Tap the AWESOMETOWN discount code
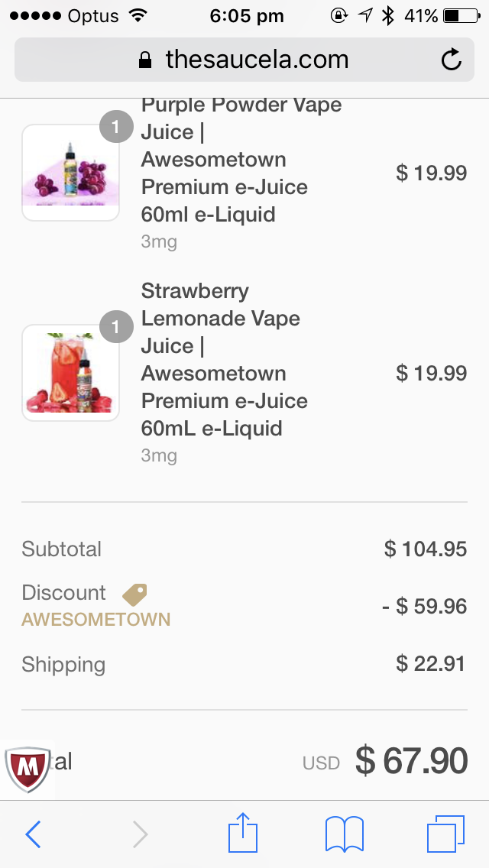 click(x=96, y=620)
